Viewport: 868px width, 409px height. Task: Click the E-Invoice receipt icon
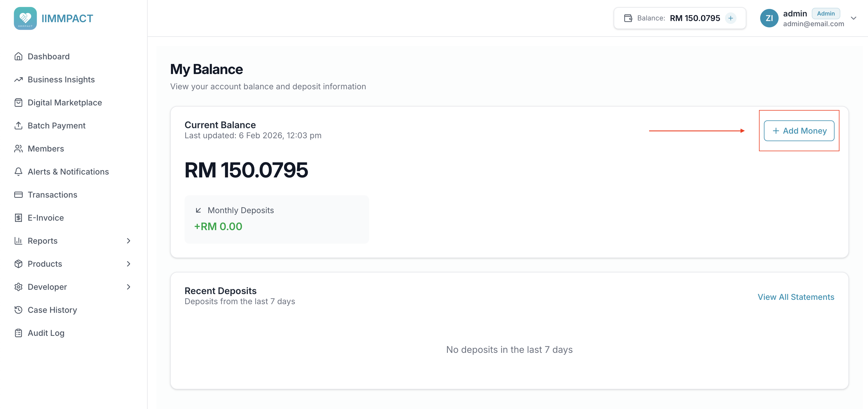[x=18, y=218]
